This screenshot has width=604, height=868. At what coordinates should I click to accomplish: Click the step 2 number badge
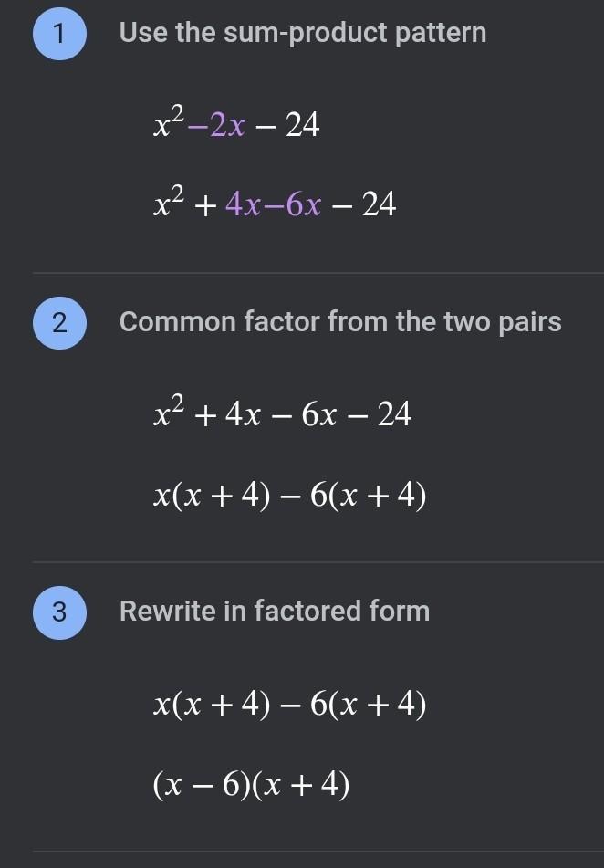point(58,322)
